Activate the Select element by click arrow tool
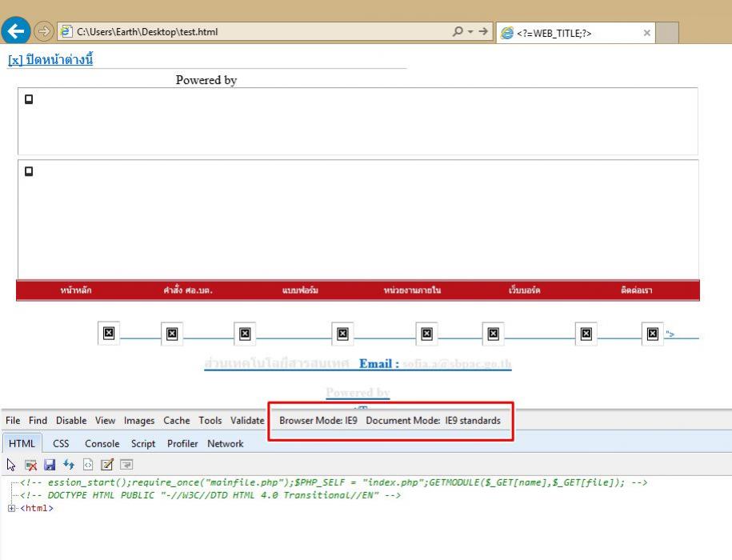732x560 pixels. [x=11, y=465]
